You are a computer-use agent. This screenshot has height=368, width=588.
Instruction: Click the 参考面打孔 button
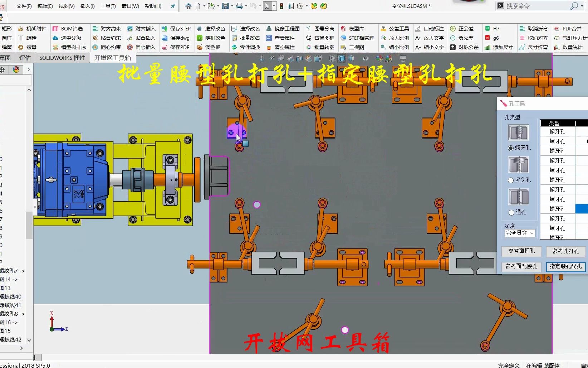click(521, 251)
